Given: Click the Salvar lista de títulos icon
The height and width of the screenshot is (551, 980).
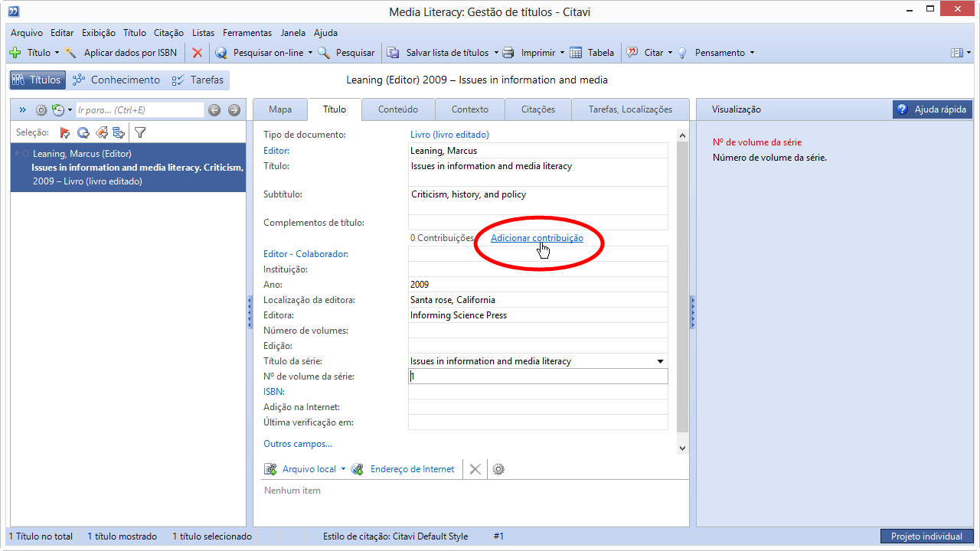Looking at the screenshot, I should (x=393, y=53).
